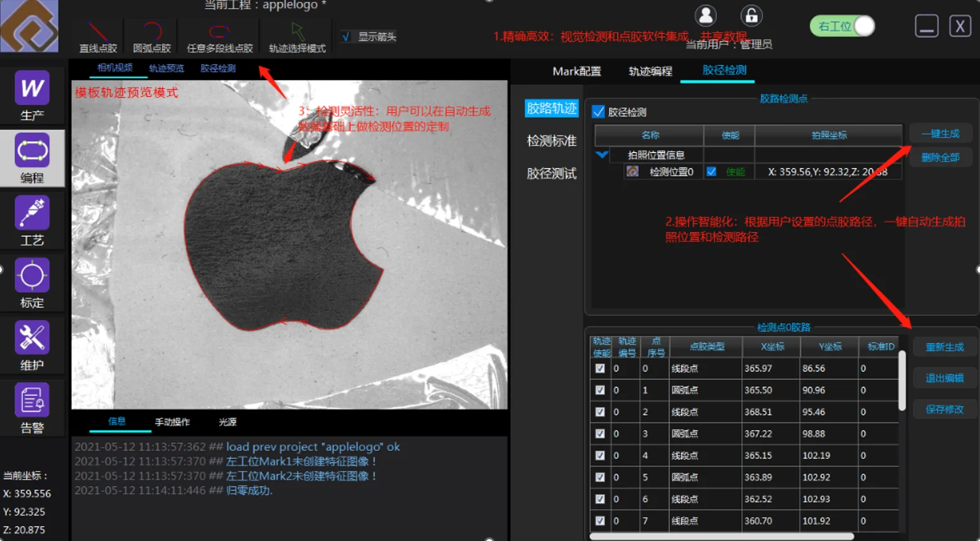The image size is (980, 541).
Task: Toggle the enable checkbox for point 3 row
Action: click(600, 433)
